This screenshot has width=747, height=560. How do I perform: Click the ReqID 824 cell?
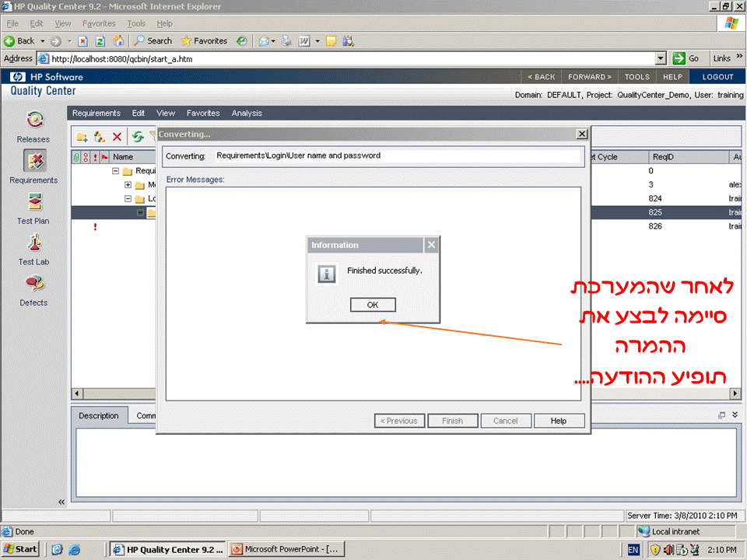(655, 198)
